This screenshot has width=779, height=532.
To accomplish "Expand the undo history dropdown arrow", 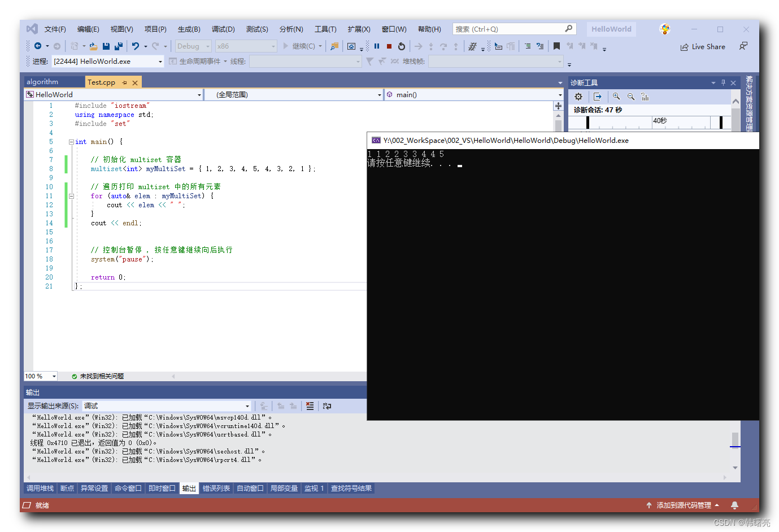I will (146, 46).
